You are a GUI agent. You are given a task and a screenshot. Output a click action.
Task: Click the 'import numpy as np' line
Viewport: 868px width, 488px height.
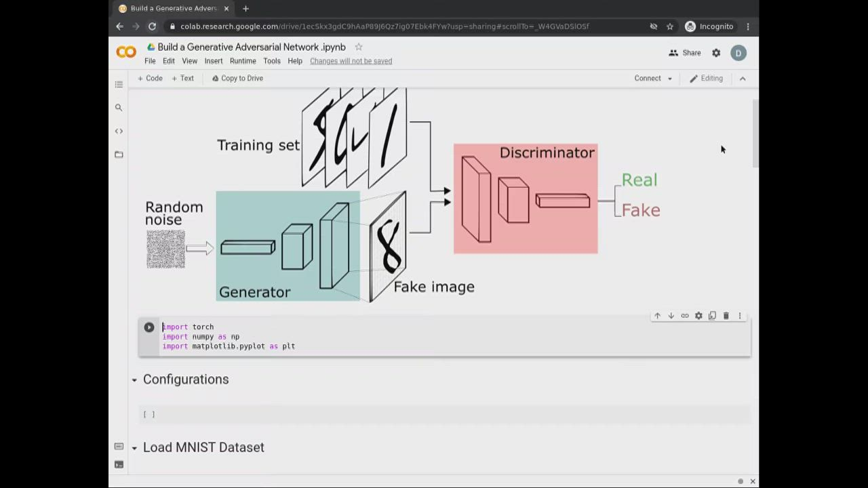[x=201, y=337]
